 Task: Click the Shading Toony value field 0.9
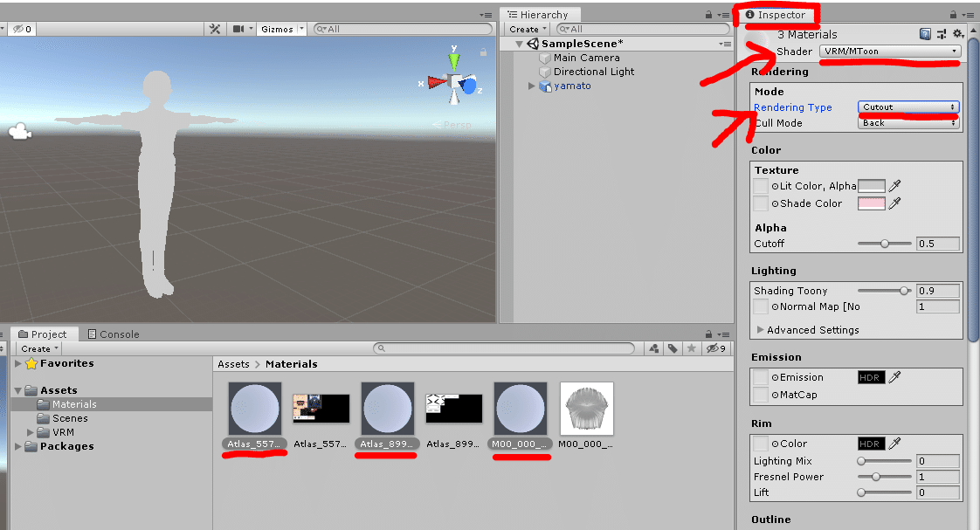(x=937, y=291)
